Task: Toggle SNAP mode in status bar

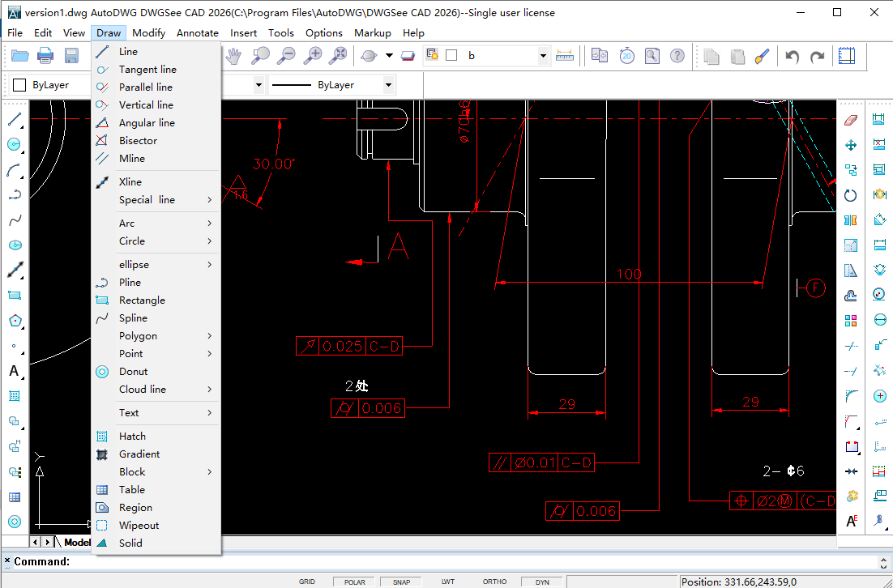Action: [x=401, y=582]
